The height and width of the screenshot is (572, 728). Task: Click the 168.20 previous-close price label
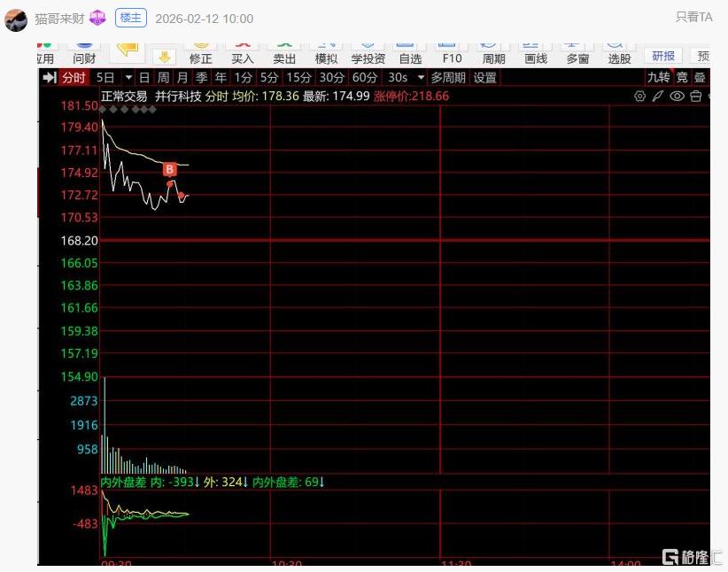click(80, 241)
